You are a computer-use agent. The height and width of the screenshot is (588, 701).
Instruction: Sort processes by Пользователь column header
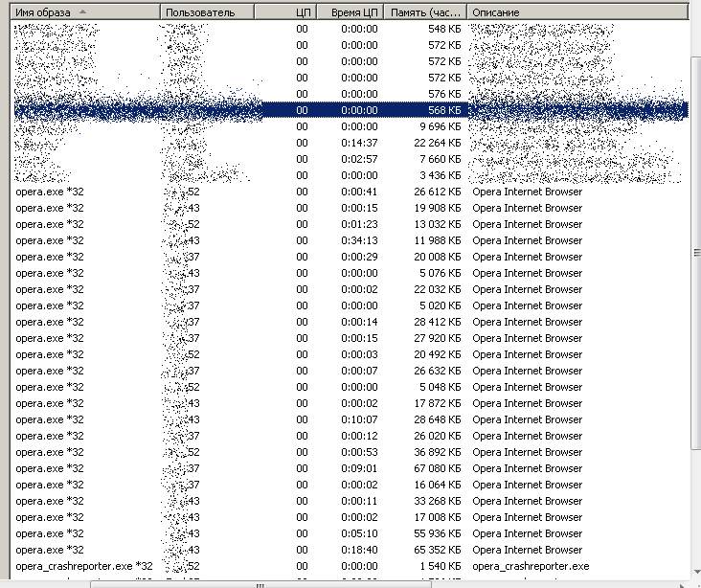tap(208, 12)
